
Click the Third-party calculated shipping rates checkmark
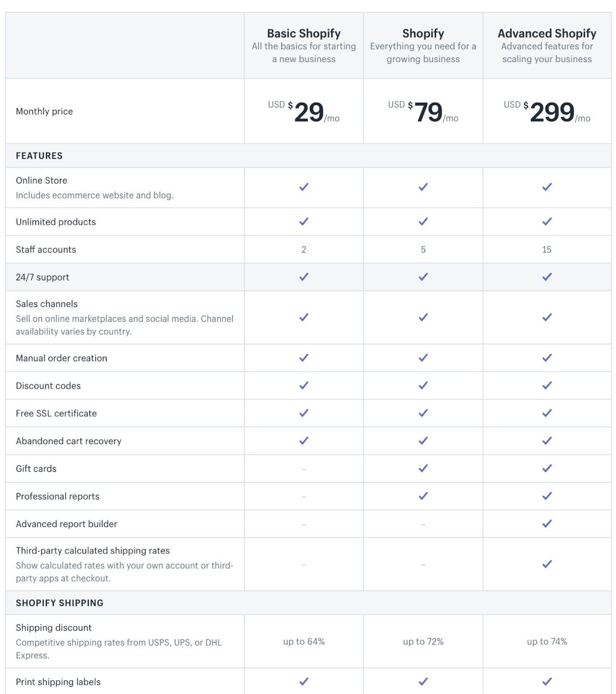tap(547, 564)
